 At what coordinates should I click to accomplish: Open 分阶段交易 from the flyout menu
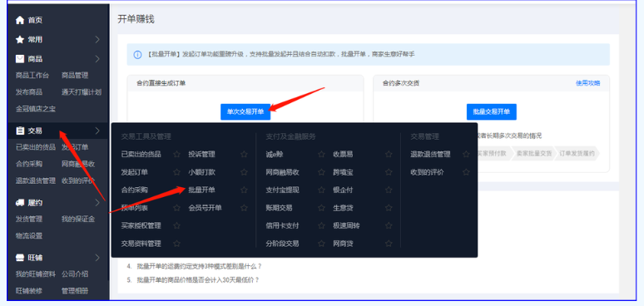pyautogui.click(x=283, y=244)
